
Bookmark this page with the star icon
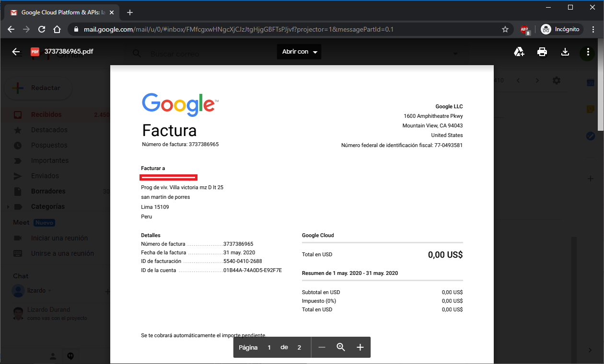[x=505, y=29]
